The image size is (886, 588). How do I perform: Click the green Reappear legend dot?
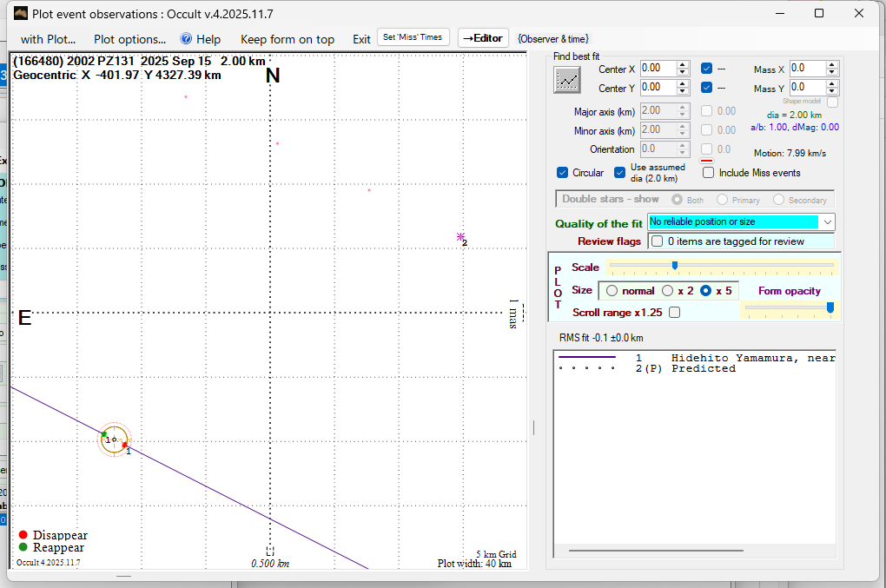pos(23,547)
